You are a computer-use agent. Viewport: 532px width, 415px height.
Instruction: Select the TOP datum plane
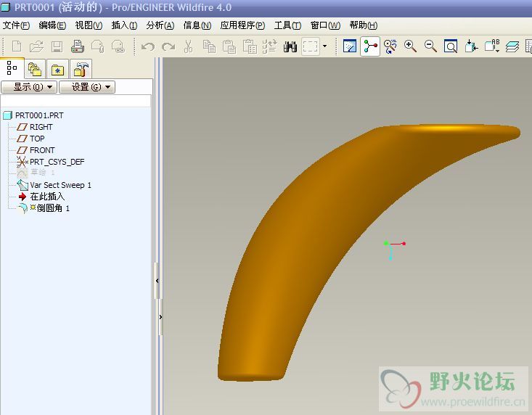coord(30,139)
